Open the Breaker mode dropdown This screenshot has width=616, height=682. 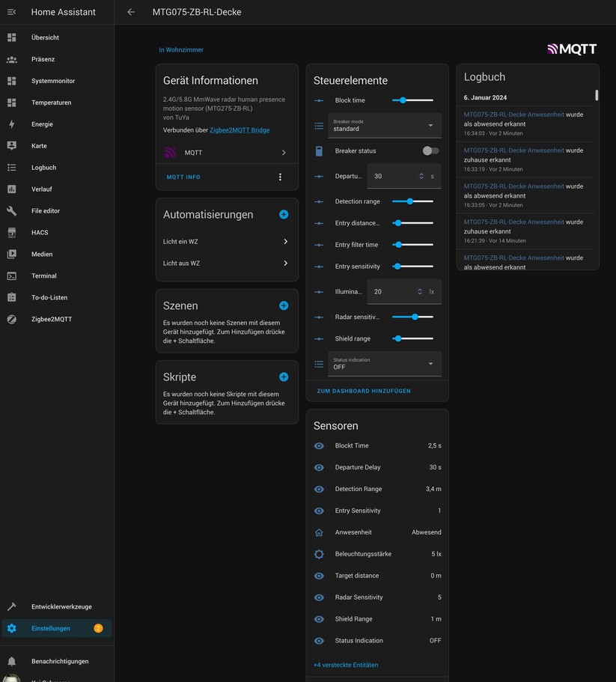[x=384, y=126]
